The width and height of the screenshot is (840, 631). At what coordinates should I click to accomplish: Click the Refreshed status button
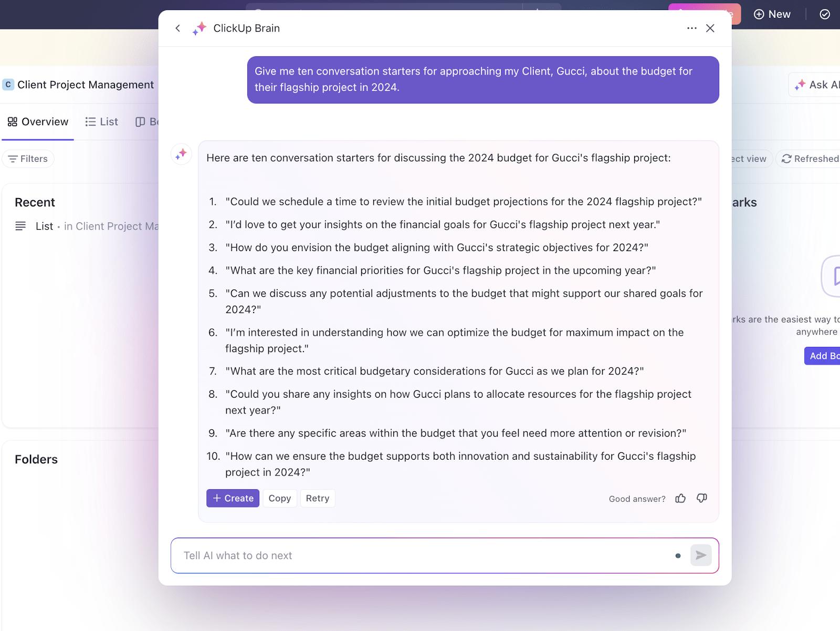coord(809,159)
